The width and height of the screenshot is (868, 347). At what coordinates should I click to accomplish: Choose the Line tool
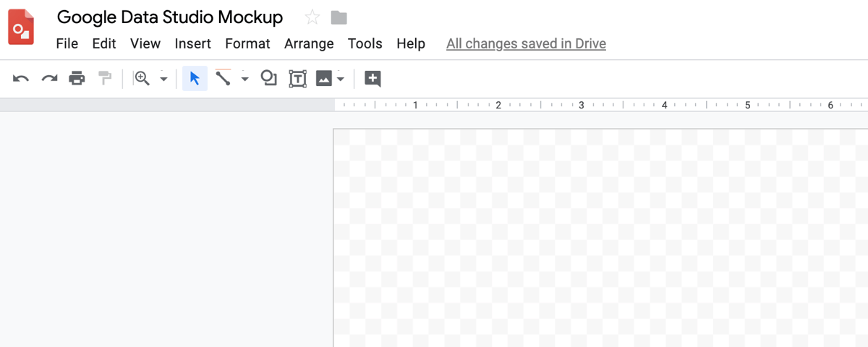coord(223,77)
